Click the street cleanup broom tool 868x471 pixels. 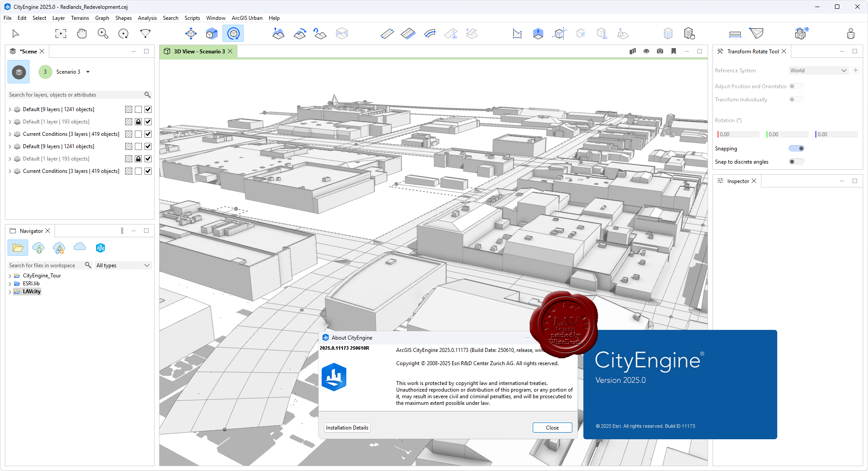451,34
